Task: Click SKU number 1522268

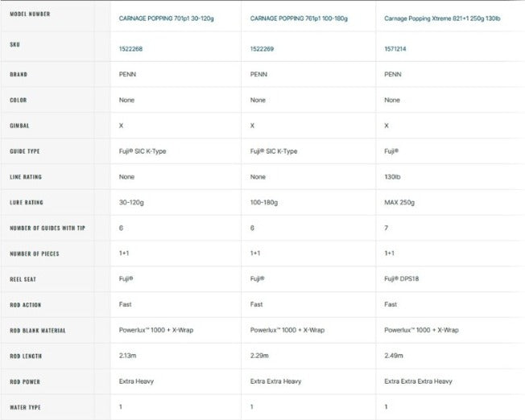Action: point(130,49)
